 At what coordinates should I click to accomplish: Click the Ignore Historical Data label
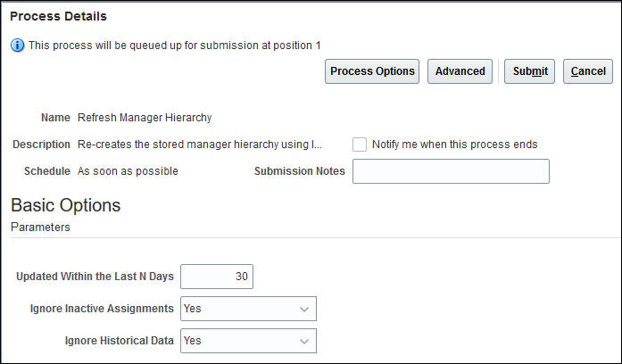pos(119,341)
